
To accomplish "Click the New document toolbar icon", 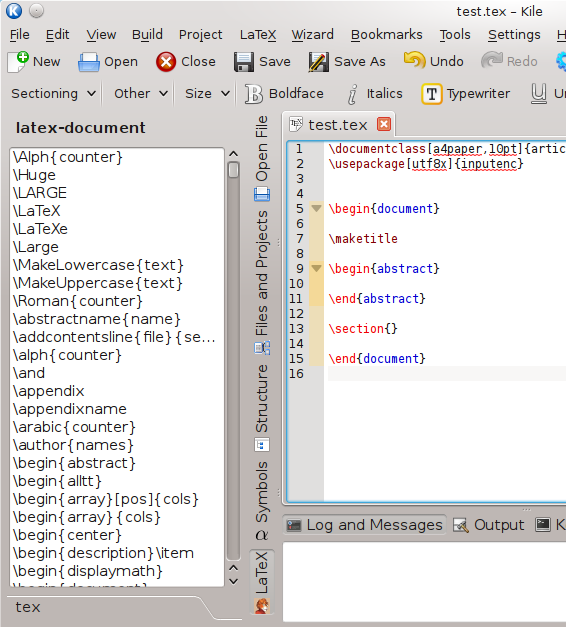I will coord(18,62).
